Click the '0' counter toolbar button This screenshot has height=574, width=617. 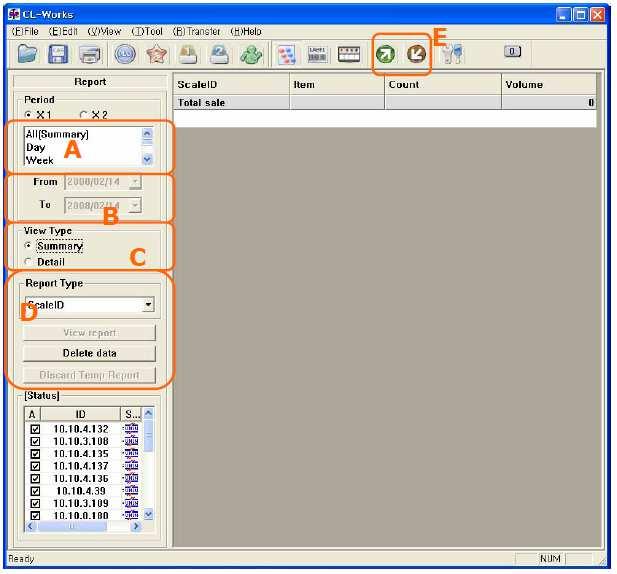[x=512, y=51]
